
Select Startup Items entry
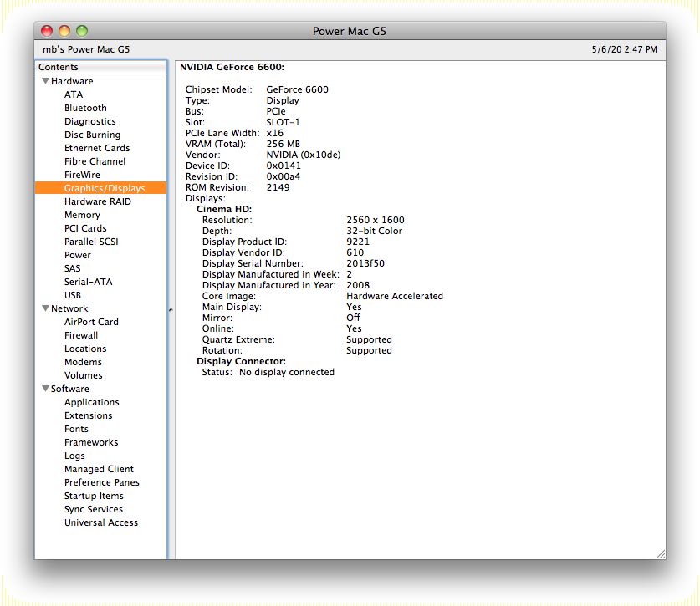click(94, 497)
